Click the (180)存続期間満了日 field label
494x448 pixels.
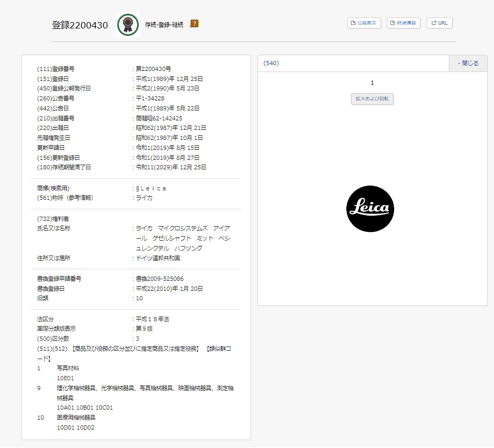pyautogui.click(x=64, y=167)
